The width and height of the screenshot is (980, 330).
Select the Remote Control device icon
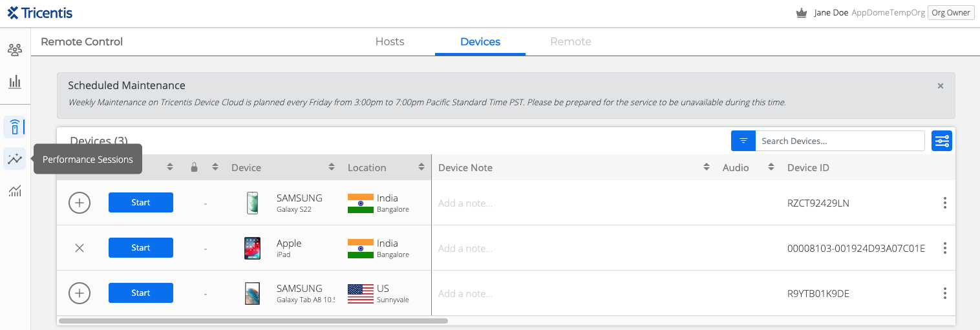(x=15, y=127)
